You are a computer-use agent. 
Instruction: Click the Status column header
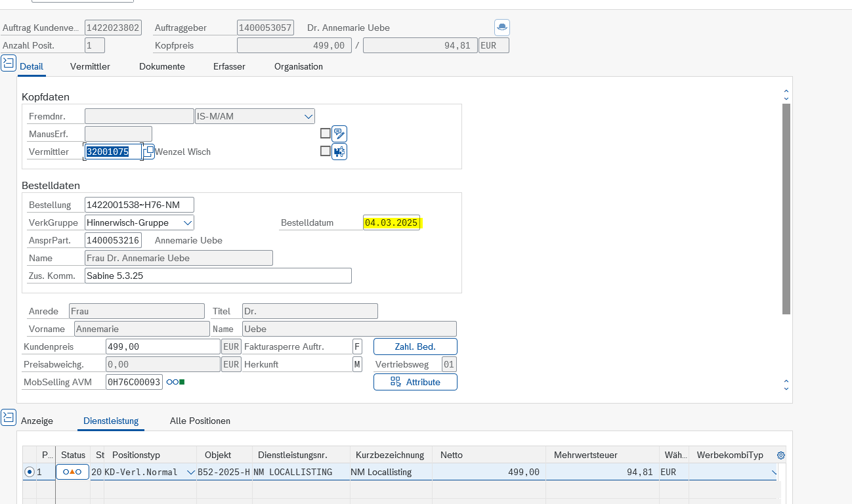tap(73, 455)
